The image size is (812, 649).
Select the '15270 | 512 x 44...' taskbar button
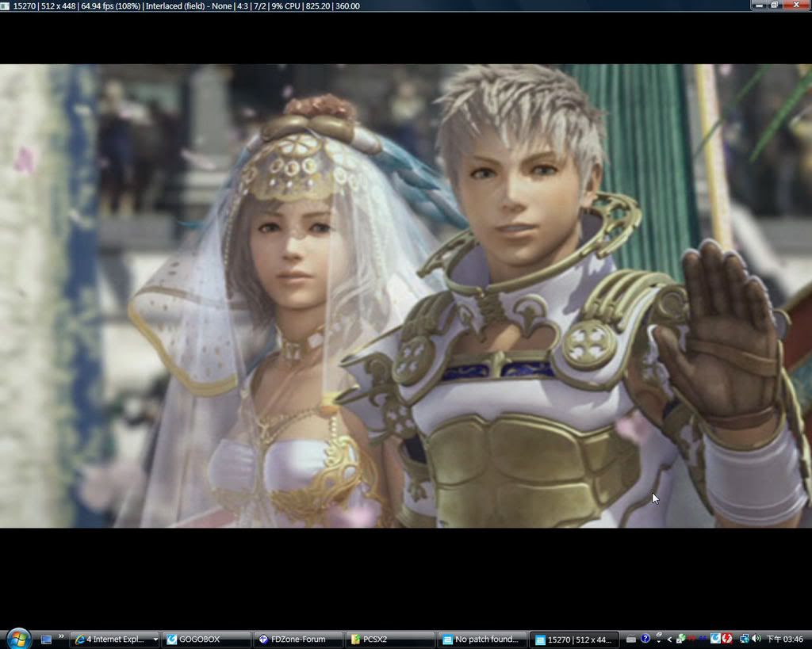coord(575,639)
